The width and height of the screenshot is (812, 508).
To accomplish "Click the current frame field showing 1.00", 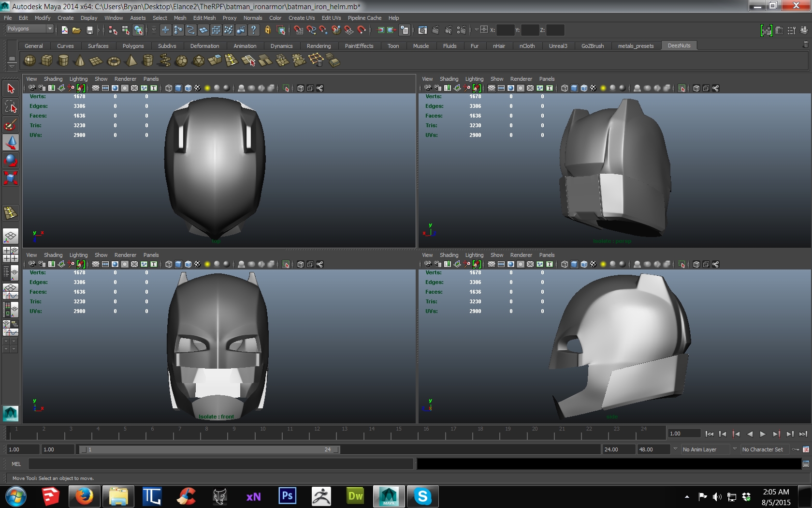I will point(684,433).
